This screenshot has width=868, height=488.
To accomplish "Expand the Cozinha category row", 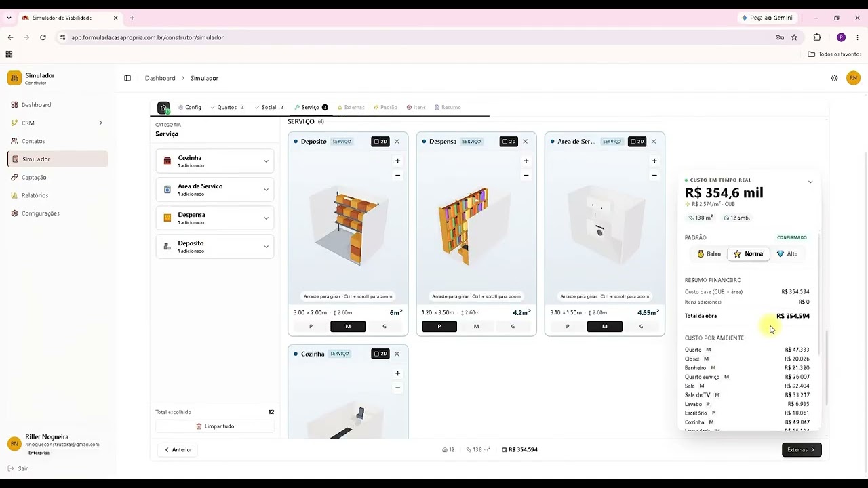I will pos(215,161).
